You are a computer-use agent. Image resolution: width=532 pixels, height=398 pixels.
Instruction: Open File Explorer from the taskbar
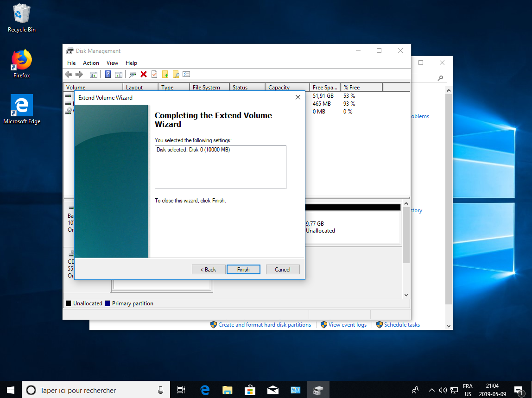(227, 390)
